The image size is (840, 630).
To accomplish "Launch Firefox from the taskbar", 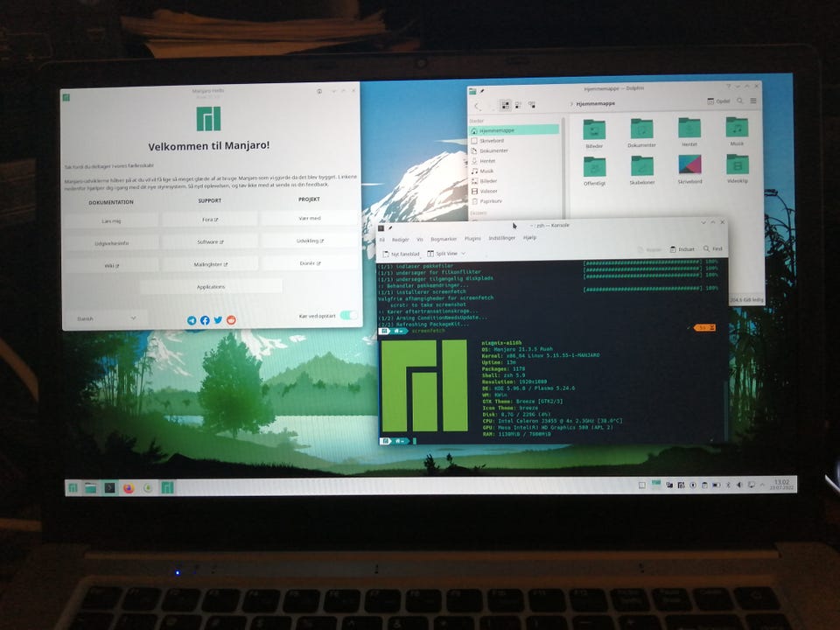I will [128, 488].
